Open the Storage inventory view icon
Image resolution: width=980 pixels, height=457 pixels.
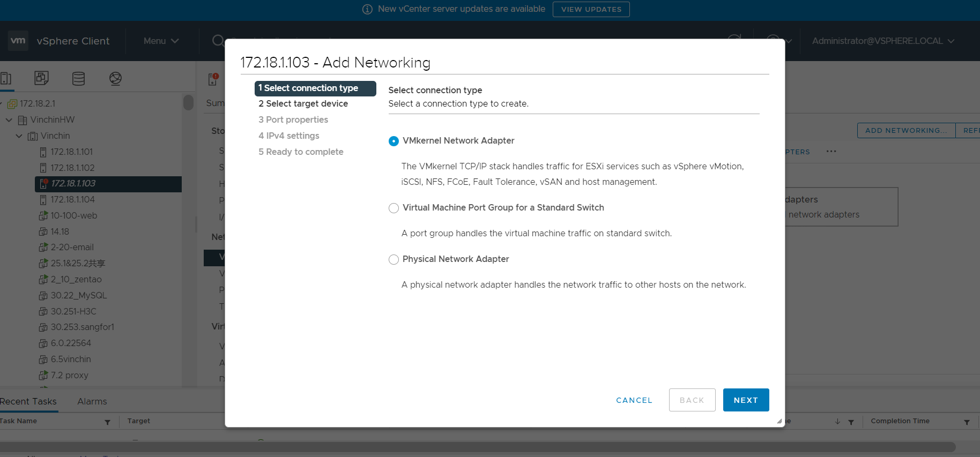[x=78, y=79]
